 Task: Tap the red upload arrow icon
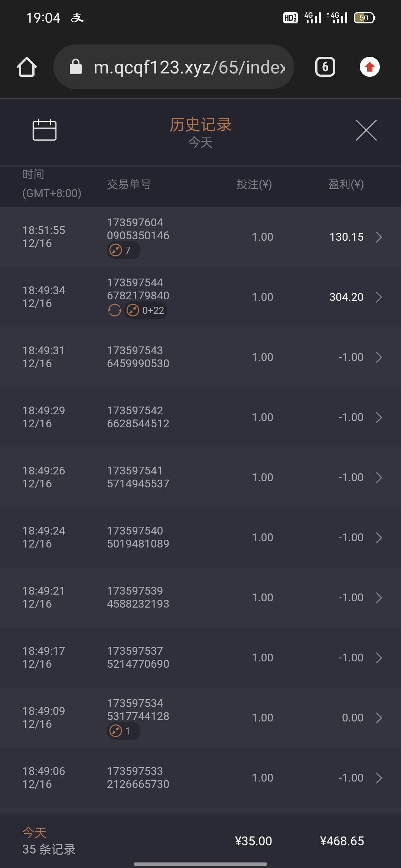[x=369, y=67]
